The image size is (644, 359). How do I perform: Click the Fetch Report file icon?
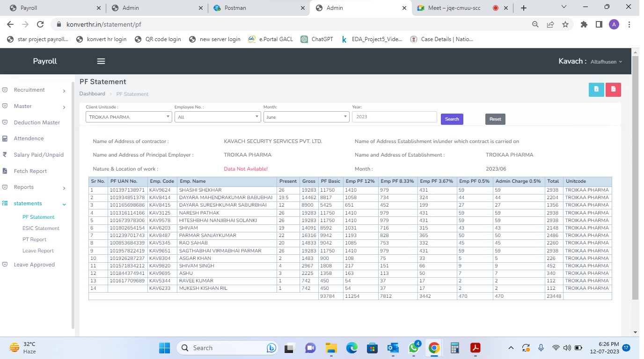click(x=5, y=171)
